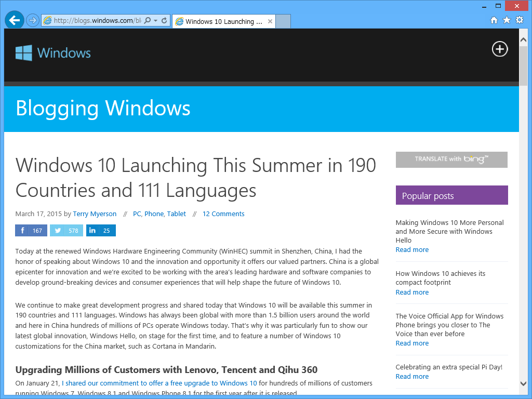Image resolution: width=532 pixels, height=399 pixels.
Task: Open browser settings with the gear icon
Action: point(520,21)
